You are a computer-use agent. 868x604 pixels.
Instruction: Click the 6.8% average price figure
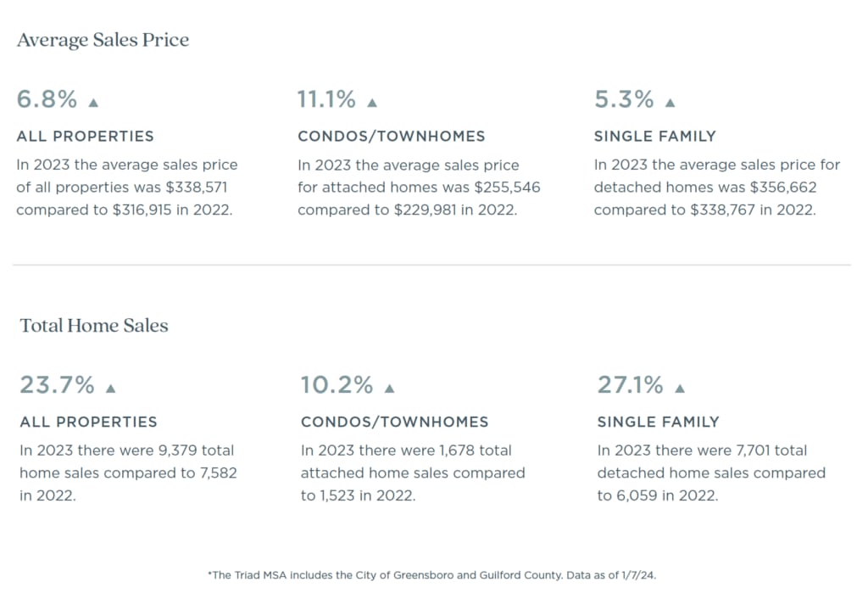click(47, 99)
